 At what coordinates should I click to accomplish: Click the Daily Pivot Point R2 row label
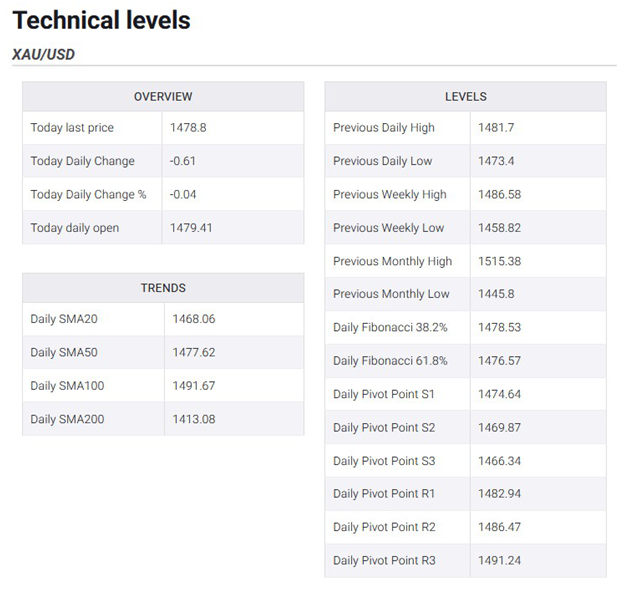(x=384, y=527)
